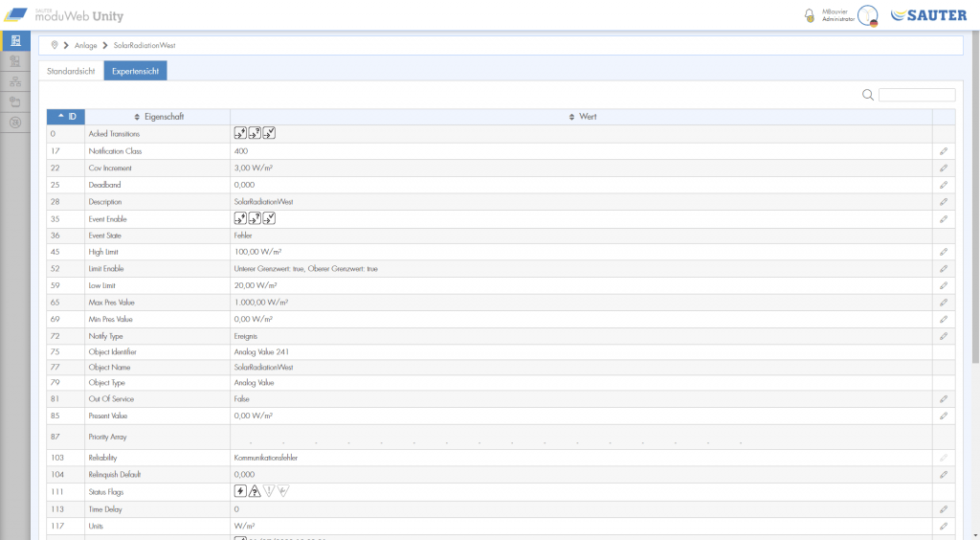Click the table search input field
This screenshot has width=980, height=540.
click(916, 95)
